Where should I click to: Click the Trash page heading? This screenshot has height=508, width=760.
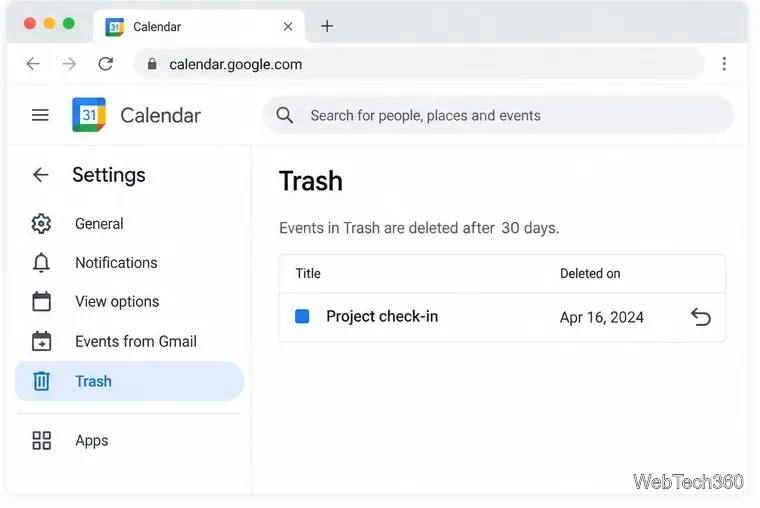coord(311,181)
